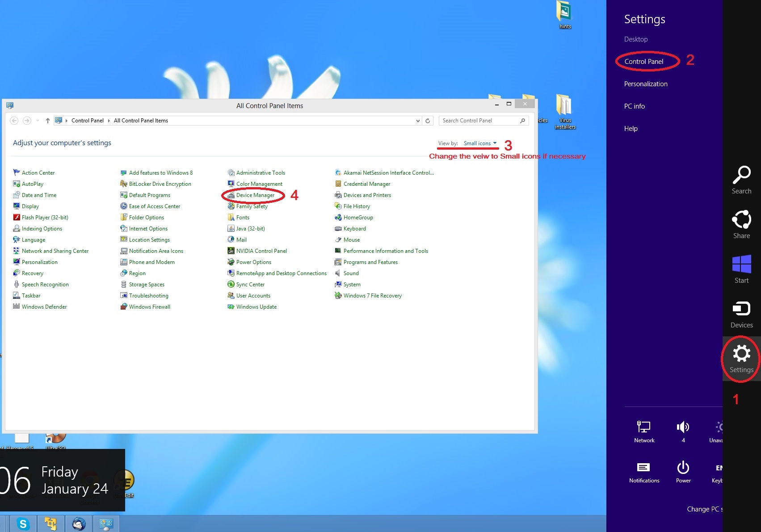Image resolution: width=761 pixels, height=532 pixels.
Task: Click the Windows Update icon
Action: click(231, 306)
